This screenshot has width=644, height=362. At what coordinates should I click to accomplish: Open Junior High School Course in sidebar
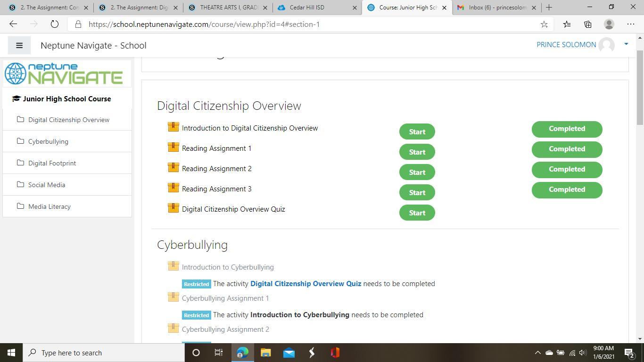click(67, 99)
